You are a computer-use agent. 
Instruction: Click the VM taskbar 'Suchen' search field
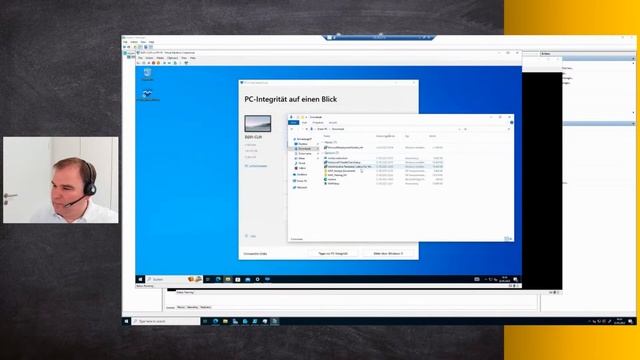tap(174, 279)
